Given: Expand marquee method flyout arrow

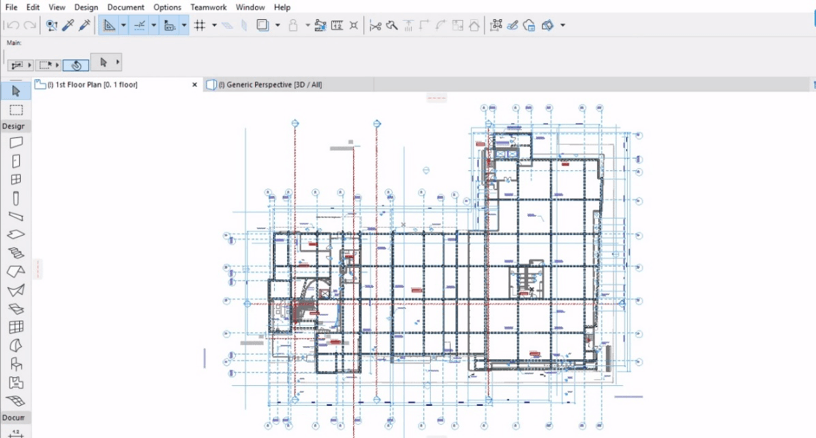Looking at the screenshot, I should [57, 65].
